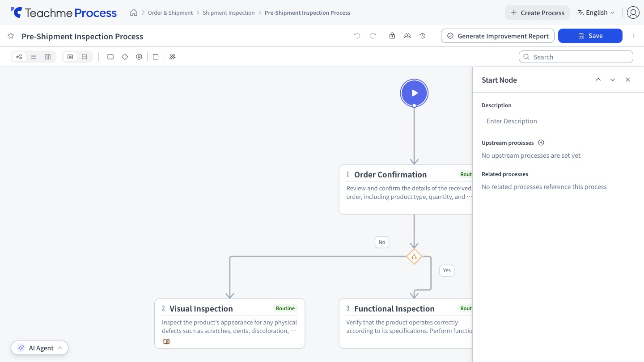Select the Visual Inspection step card
This screenshot has height=362, width=644.
(x=230, y=324)
